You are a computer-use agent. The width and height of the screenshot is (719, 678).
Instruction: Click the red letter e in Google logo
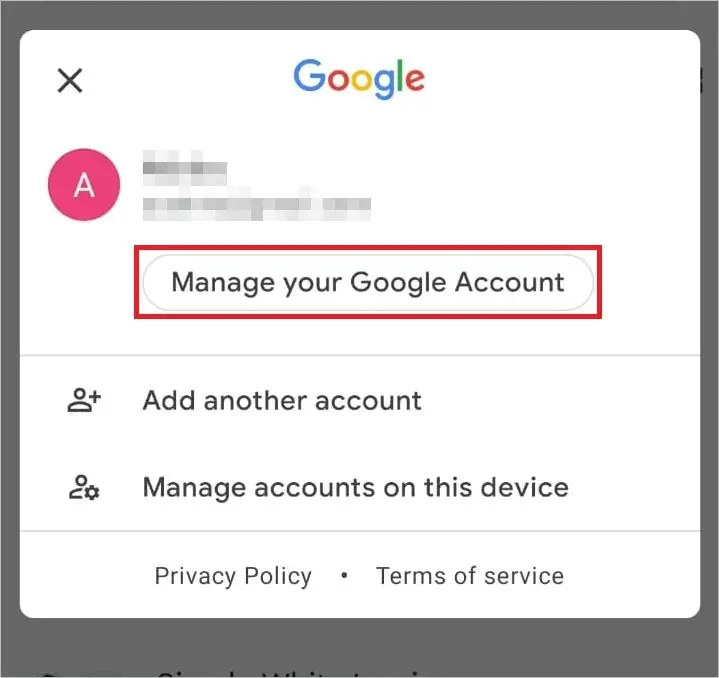[x=415, y=80]
